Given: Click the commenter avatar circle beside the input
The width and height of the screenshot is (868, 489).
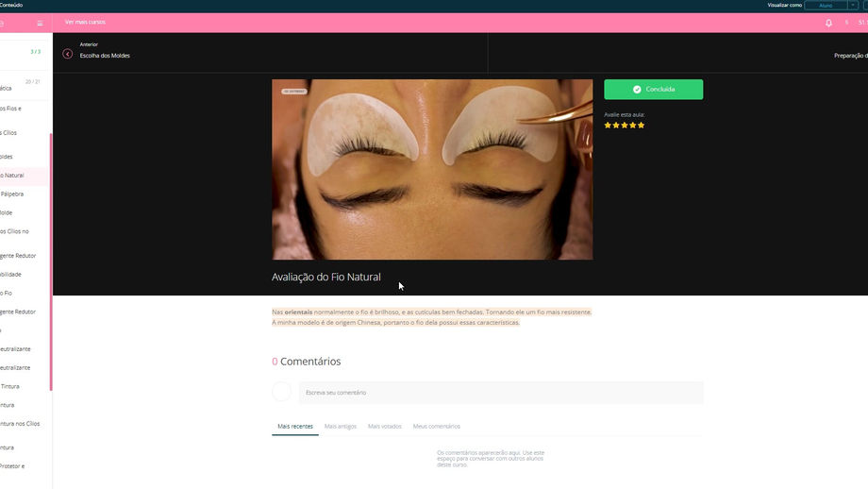Looking at the screenshot, I should [x=281, y=392].
